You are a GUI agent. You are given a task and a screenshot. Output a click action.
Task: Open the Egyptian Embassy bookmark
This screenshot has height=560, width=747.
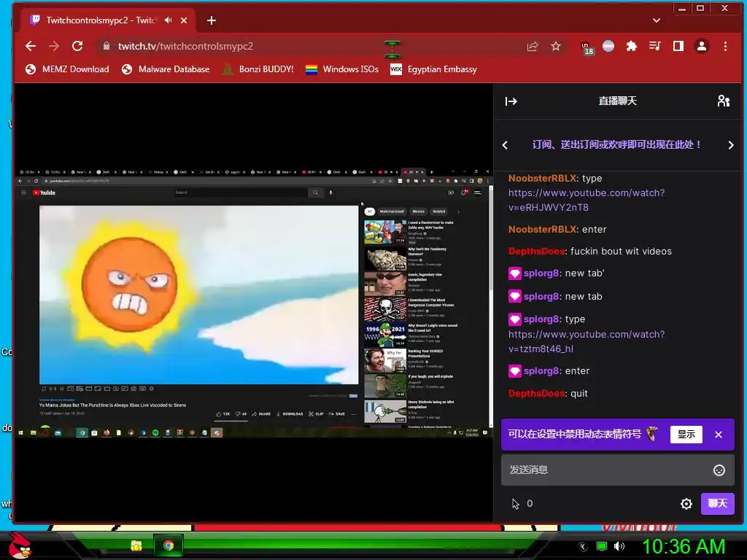433,69
